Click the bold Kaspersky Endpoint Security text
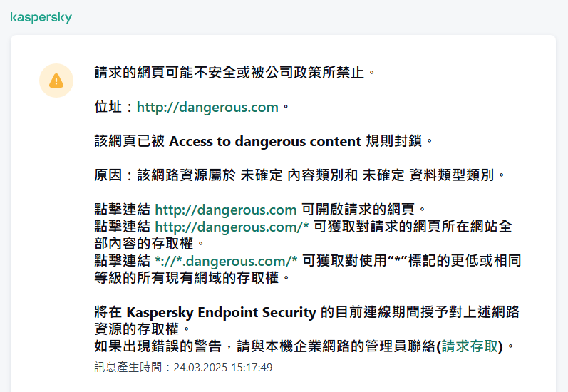568x392 pixels. click(222, 312)
